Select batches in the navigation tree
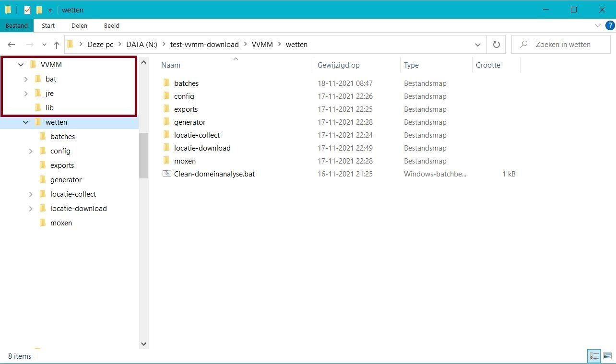This screenshot has height=364, width=616. point(62,137)
